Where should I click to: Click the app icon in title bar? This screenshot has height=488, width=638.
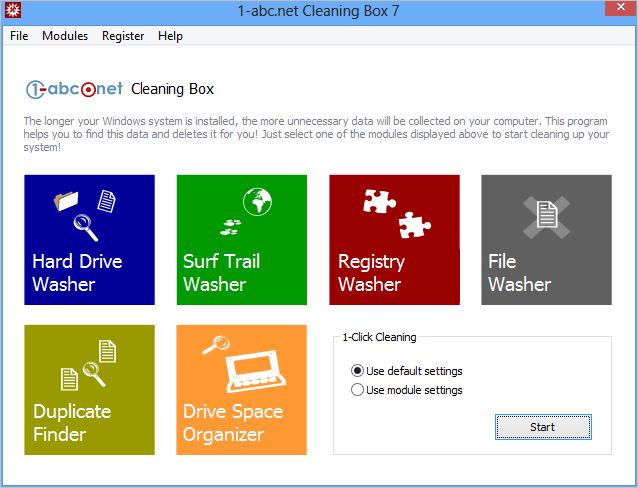click(x=13, y=11)
